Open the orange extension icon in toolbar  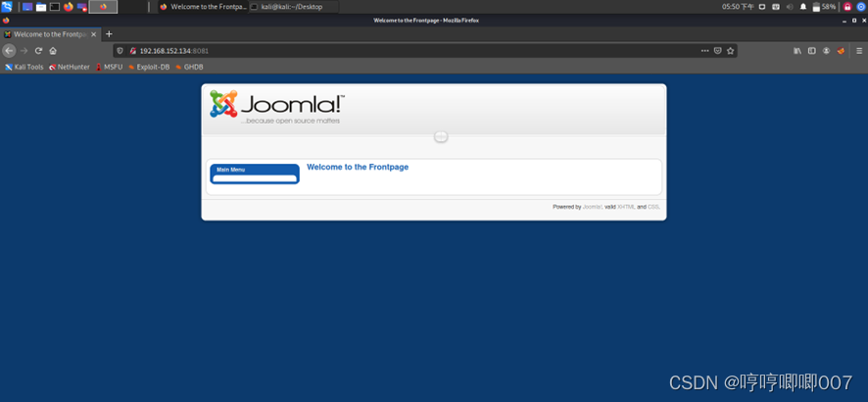point(841,50)
